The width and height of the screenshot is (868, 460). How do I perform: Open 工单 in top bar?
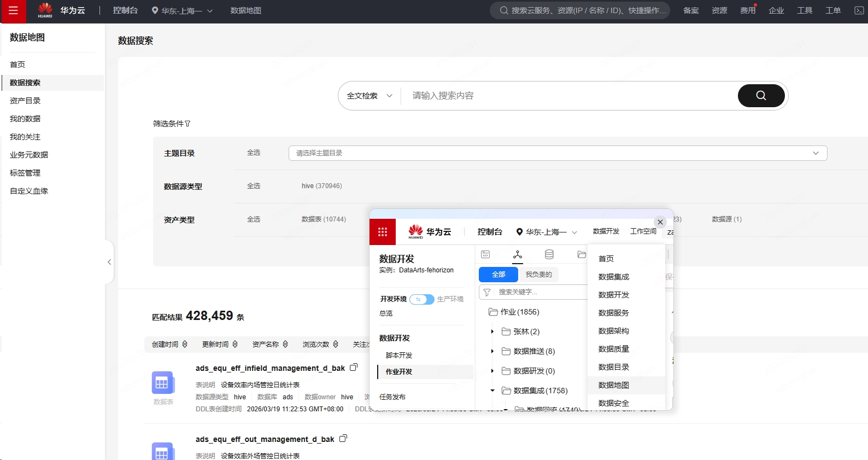(x=833, y=10)
